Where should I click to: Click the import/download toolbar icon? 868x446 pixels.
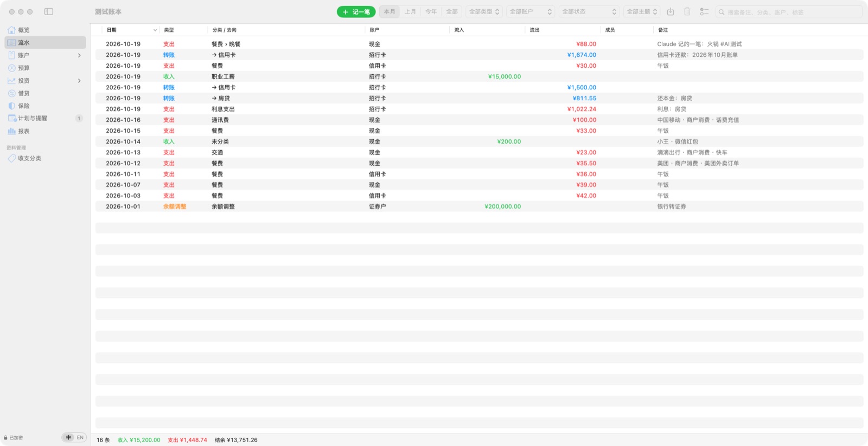(671, 11)
